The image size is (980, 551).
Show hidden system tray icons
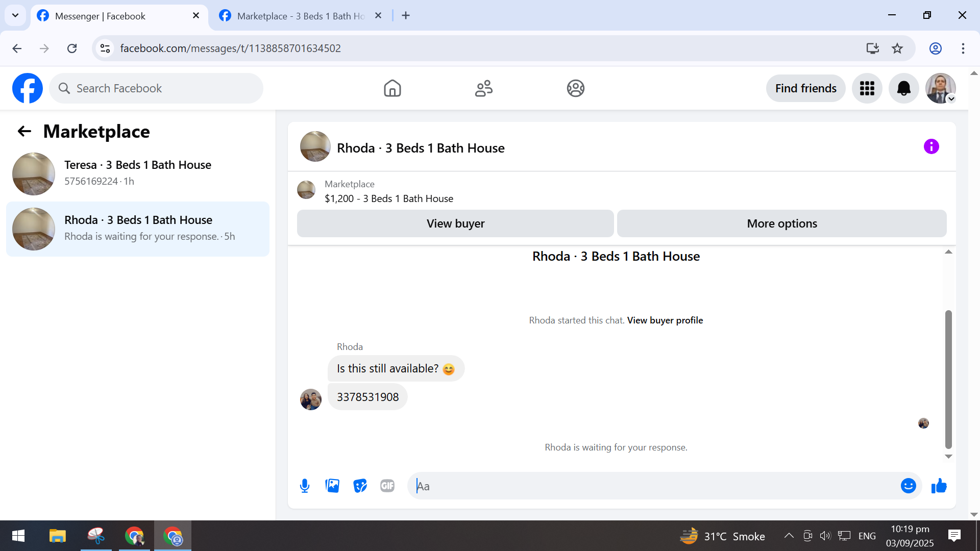pyautogui.click(x=789, y=536)
